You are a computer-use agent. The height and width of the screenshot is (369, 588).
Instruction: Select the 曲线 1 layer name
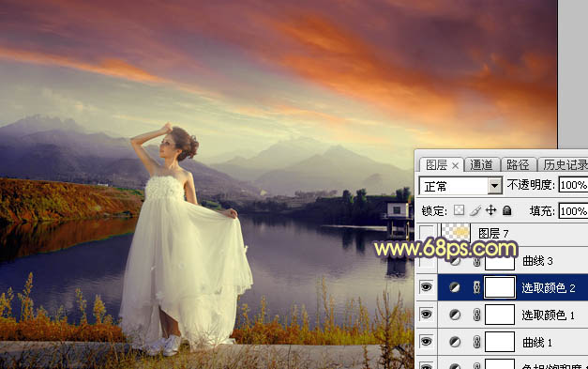pos(537,342)
